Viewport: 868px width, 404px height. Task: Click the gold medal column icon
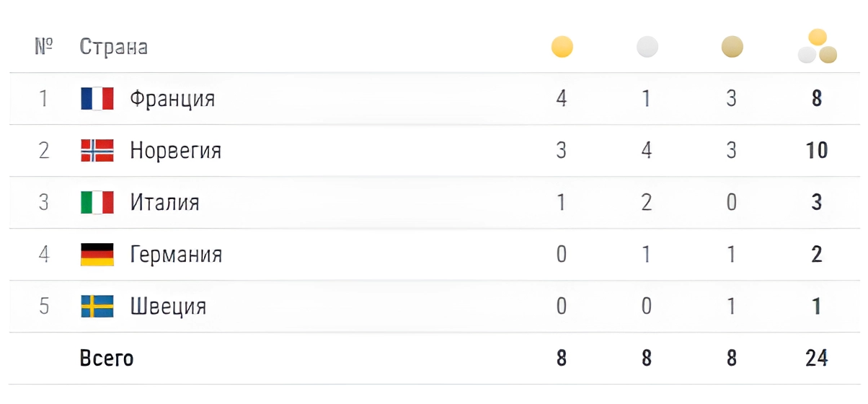click(562, 48)
